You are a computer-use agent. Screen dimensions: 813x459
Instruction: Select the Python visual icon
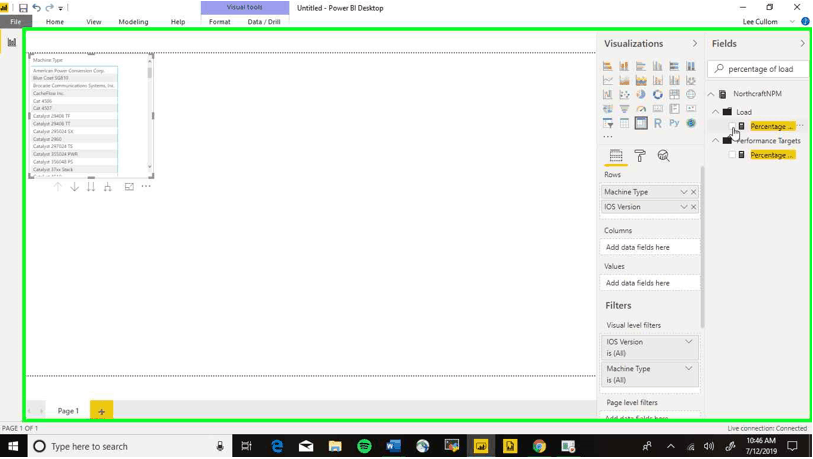674,123
